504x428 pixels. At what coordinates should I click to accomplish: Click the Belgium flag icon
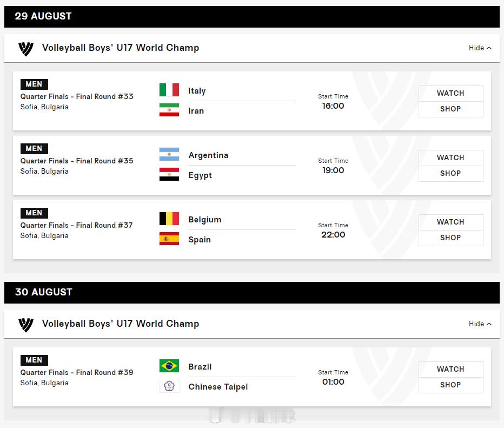pyautogui.click(x=169, y=219)
